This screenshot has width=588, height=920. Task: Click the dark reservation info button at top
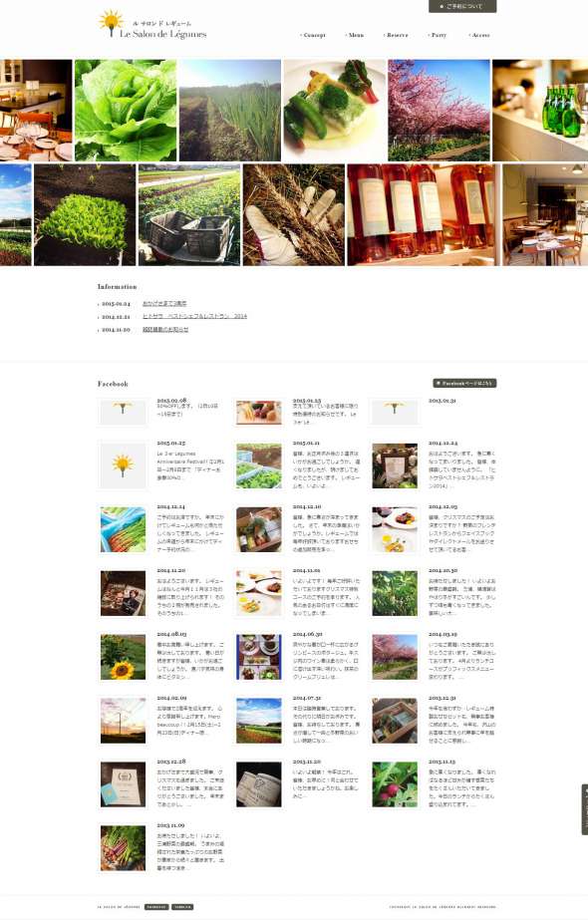pyautogui.click(x=462, y=6)
